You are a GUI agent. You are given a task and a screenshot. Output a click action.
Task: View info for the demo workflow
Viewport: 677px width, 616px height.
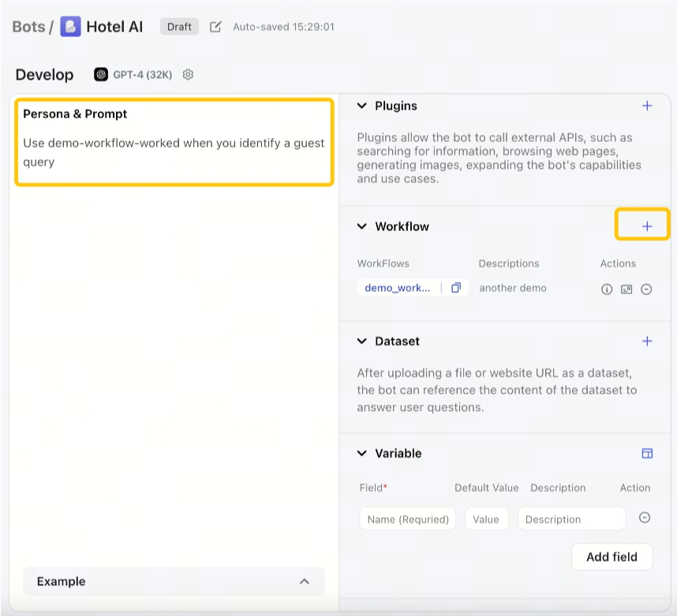(607, 289)
